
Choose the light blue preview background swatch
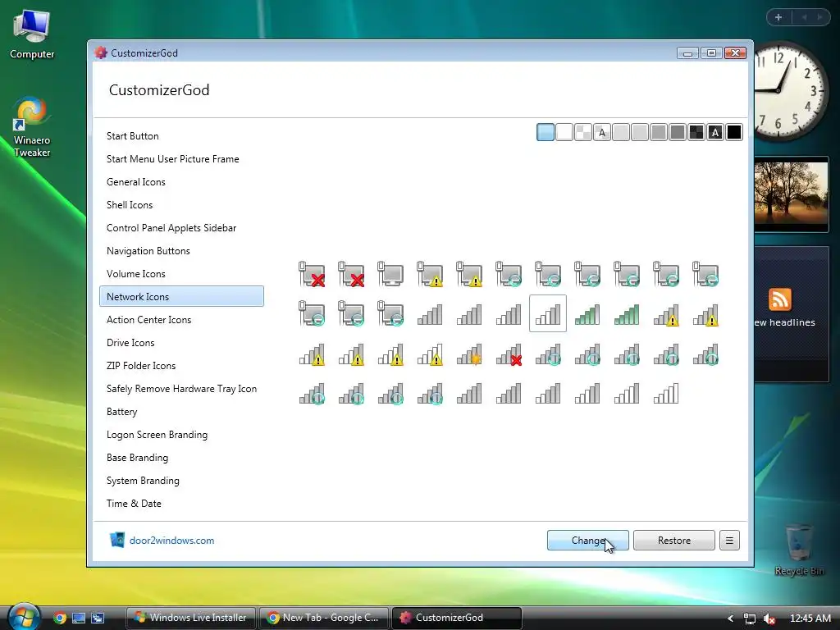point(546,132)
